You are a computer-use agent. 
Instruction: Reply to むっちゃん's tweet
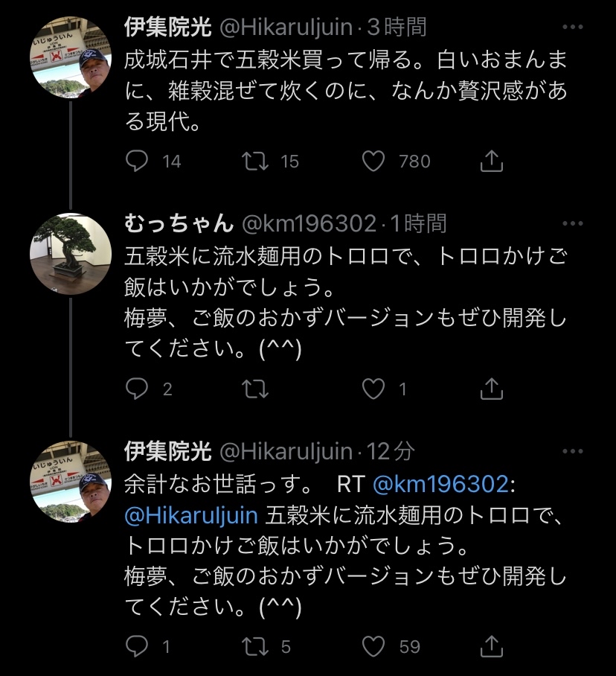(x=137, y=388)
